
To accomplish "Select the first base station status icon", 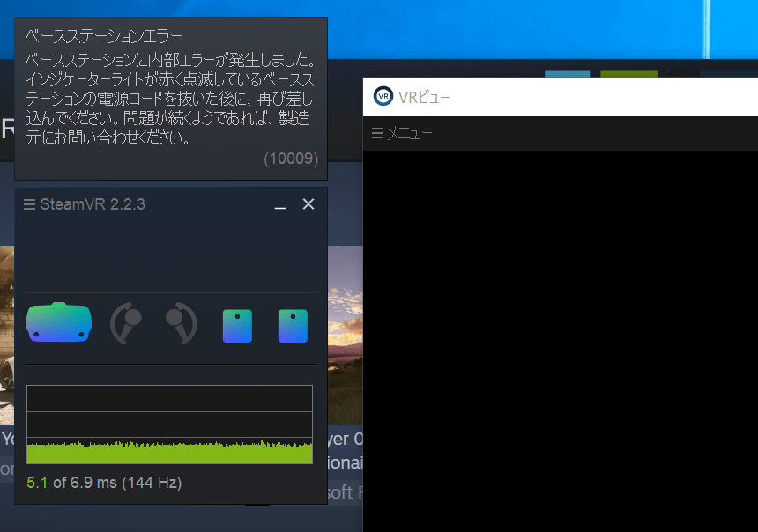I will click(236, 324).
